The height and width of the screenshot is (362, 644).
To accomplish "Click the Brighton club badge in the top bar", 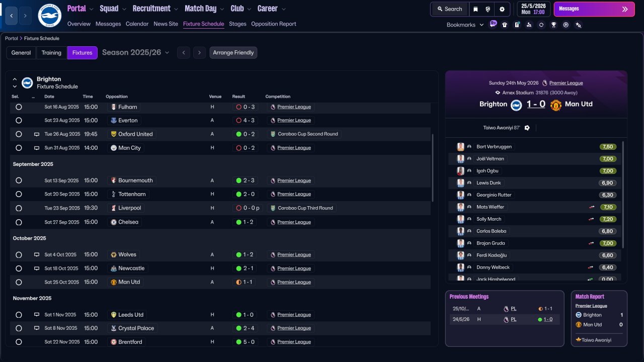I will (49, 16).
